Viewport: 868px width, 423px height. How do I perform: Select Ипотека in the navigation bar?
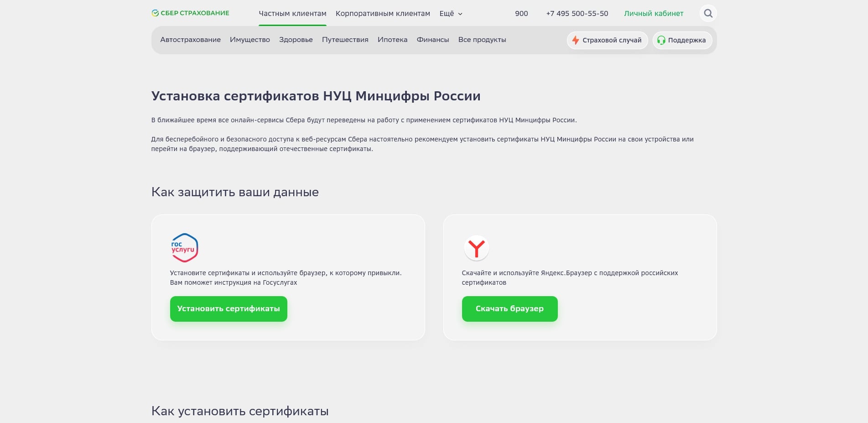(392, 40)
